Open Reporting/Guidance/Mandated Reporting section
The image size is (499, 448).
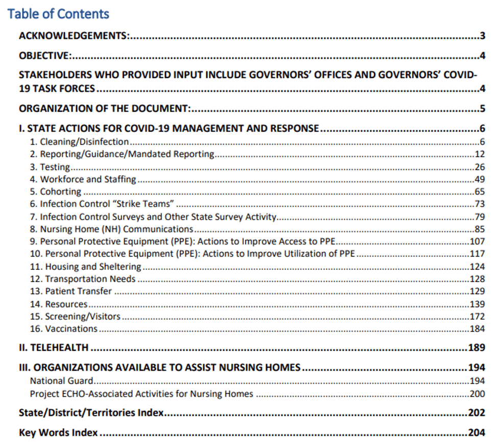122,154
